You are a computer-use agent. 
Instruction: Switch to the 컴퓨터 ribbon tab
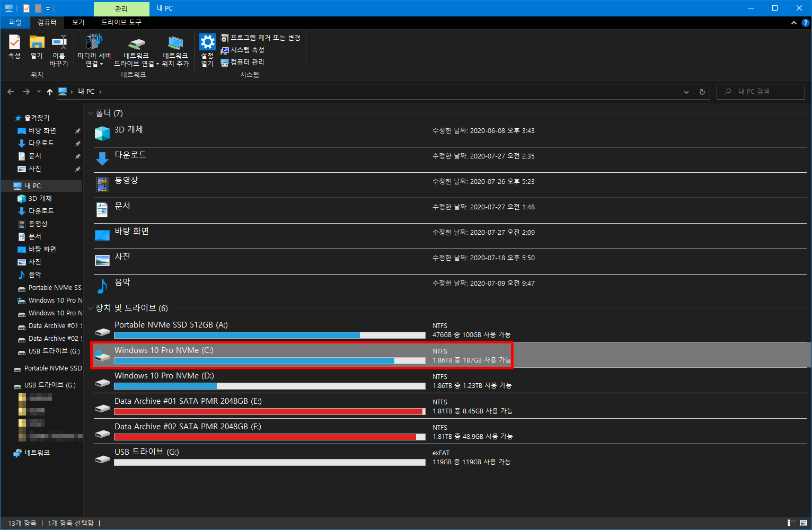pos(47,22)
